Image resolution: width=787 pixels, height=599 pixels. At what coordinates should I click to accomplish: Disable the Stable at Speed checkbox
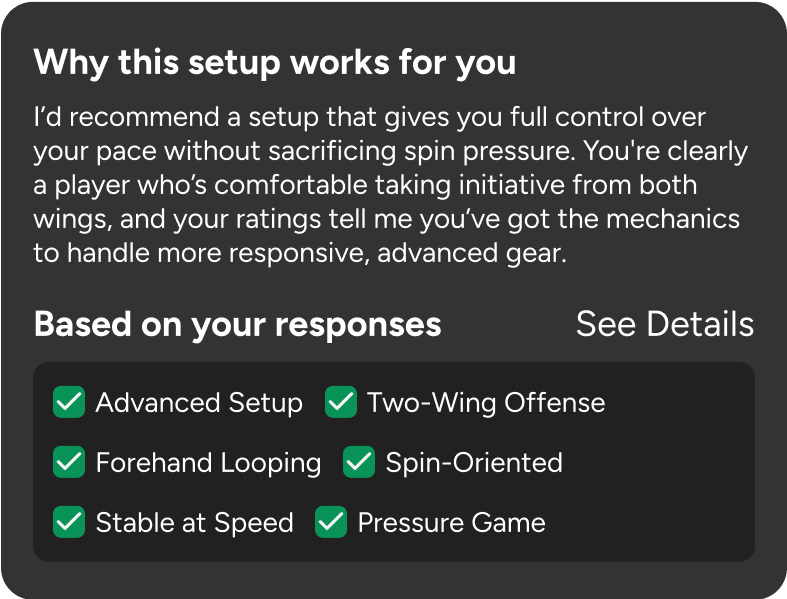[69, 523]
